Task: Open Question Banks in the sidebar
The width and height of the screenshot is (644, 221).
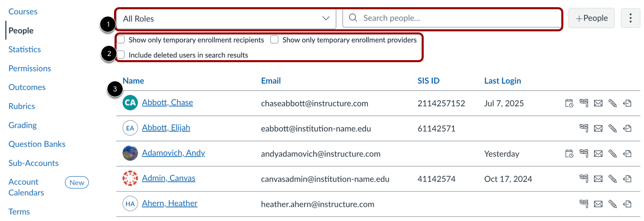Action: pyautogui.click(x=37, y=144)
